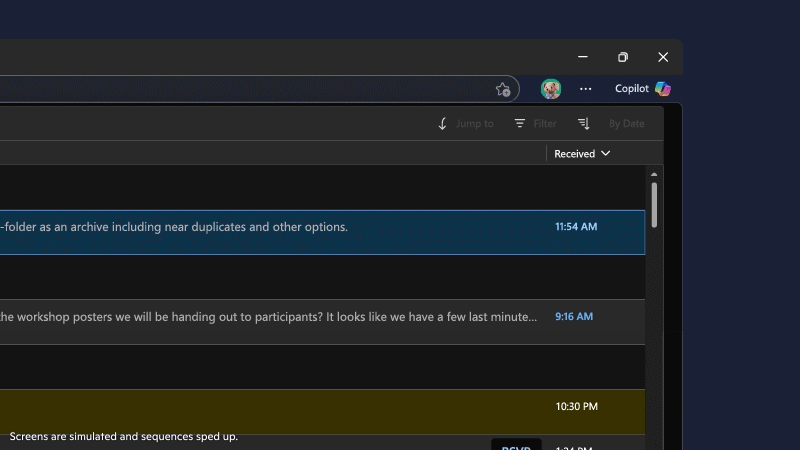Select the email received at 11:54 AM
Image resolution: width=800 pixels, height=450 pixels.
(x=300, y=232)
